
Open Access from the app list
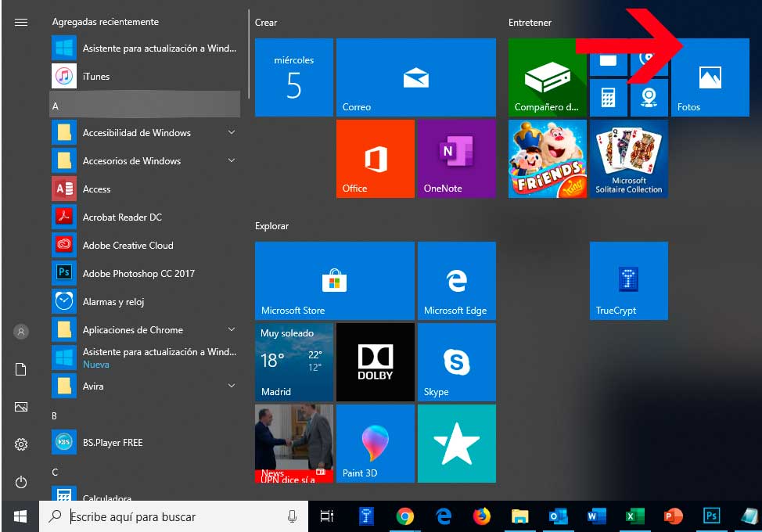[146, 189]
